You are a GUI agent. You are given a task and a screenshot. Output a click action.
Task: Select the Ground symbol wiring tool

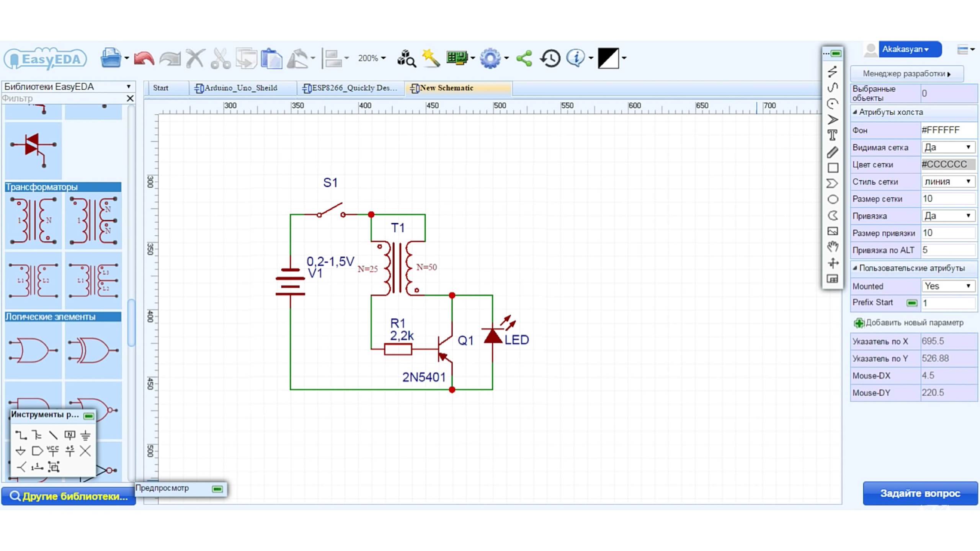[86, 435]
